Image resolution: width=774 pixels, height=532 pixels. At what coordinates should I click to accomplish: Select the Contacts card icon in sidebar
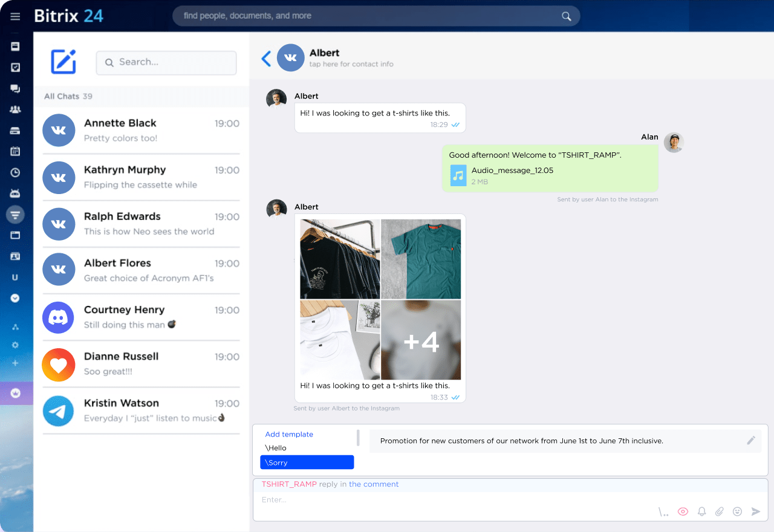[15, 256]
